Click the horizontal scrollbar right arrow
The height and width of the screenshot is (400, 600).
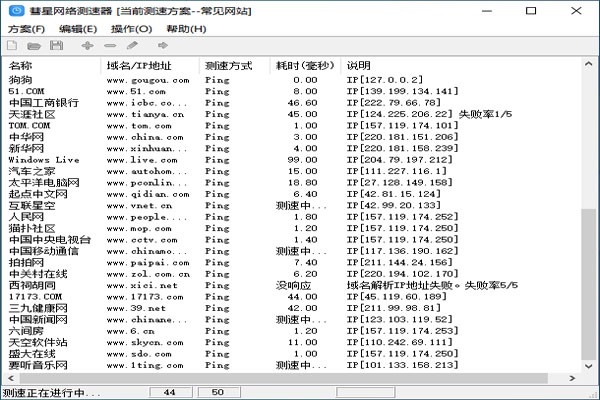click(572, 378)
